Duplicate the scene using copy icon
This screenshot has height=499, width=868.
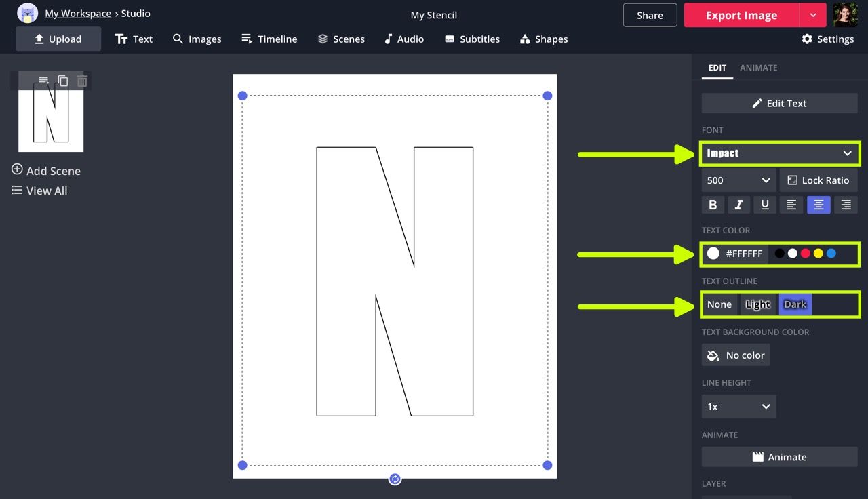63,81
